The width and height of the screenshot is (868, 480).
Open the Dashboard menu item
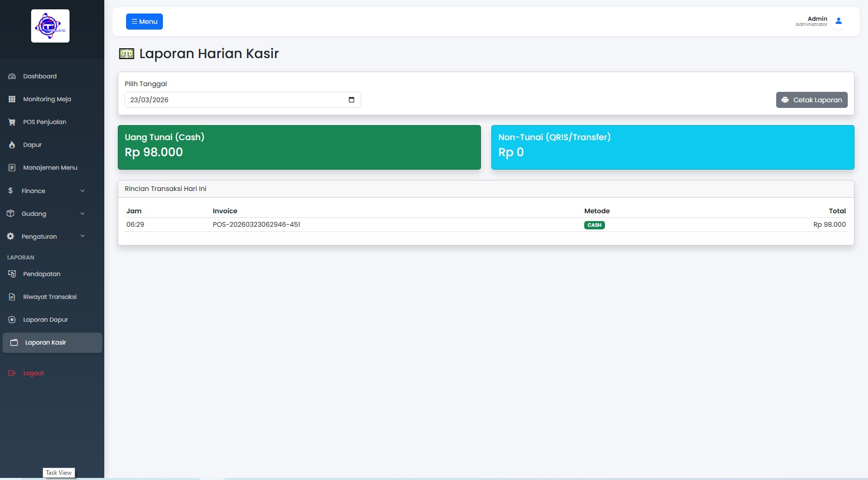(40, 76)
